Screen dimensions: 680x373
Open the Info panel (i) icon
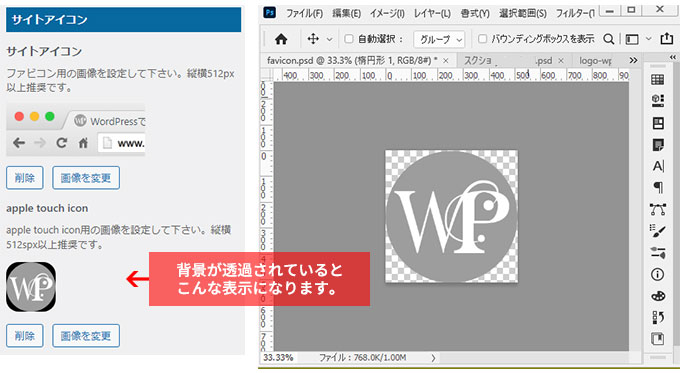657,274
